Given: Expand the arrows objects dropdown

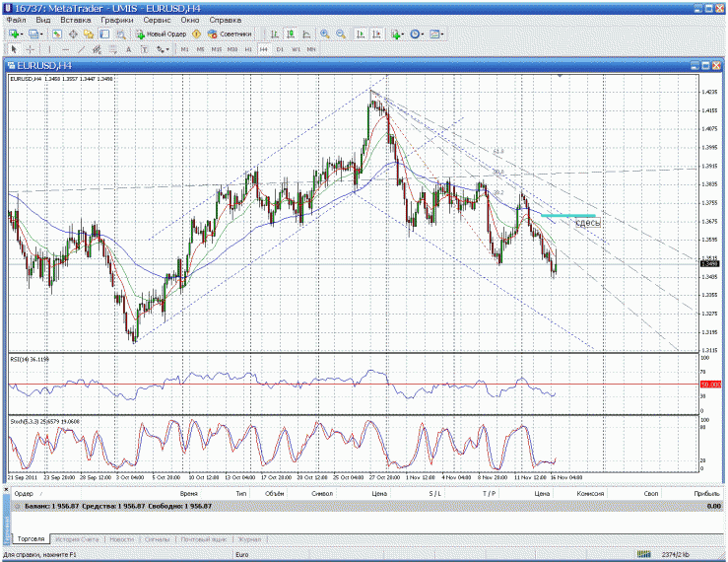Looking at the screenshot, I should click(x=168, y=48).
